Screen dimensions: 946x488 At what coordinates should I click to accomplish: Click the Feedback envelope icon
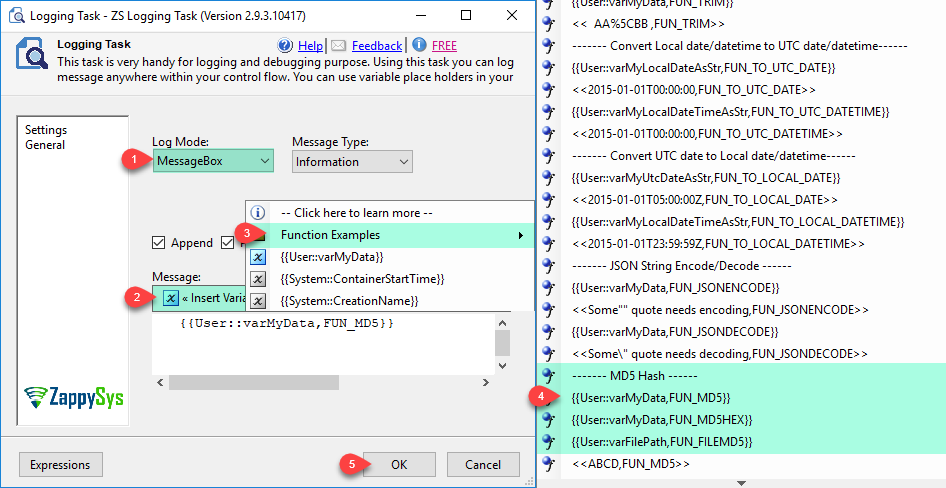(339, 45)
